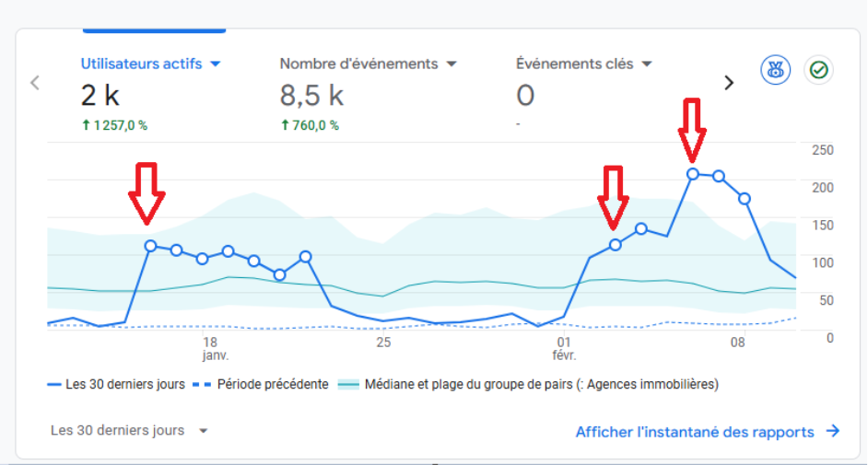
Task: Click the right chevron for next metrics
Action: click(729, 83)
